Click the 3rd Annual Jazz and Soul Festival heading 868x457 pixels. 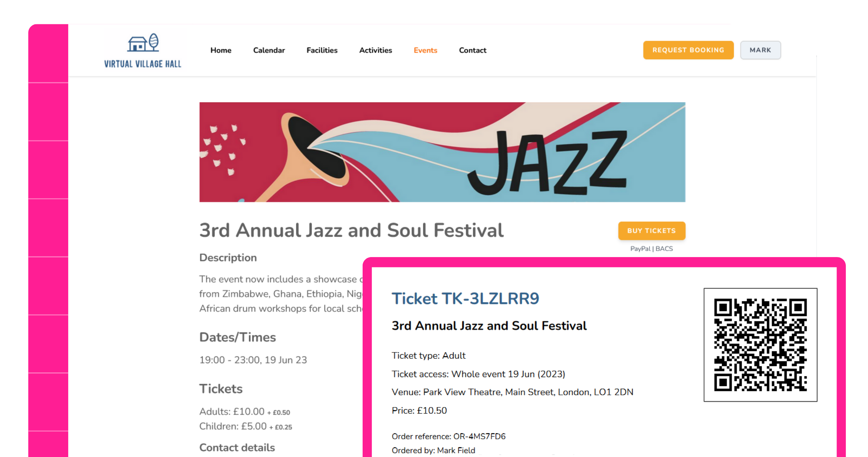351,230
